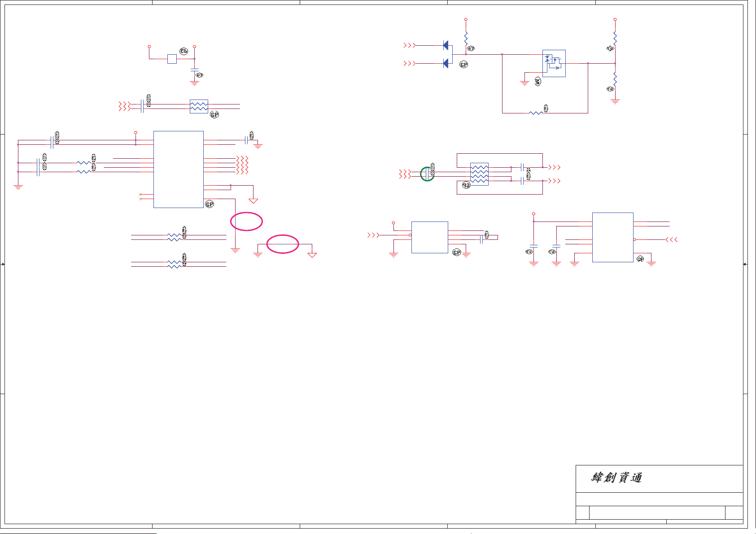Select the small square component between the two power pins
Viewport: 756px width, 534px height.
click(x=172, y=59)
